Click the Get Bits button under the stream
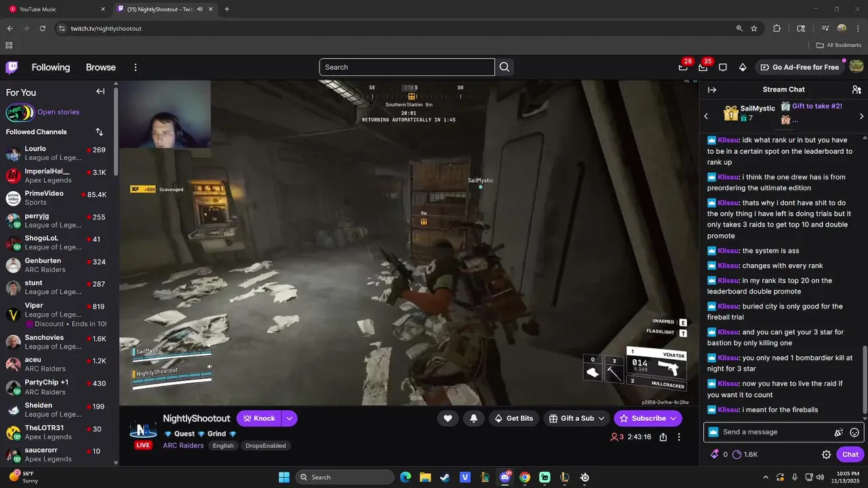The width and height of the screenshot is (868, 488). (513, 418)
